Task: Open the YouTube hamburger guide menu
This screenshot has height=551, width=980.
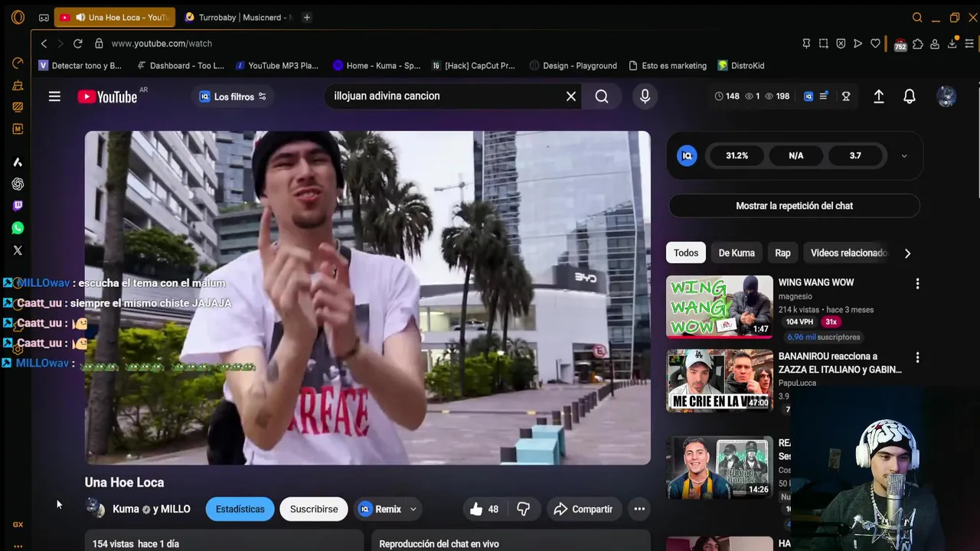Action: point(54,96)
